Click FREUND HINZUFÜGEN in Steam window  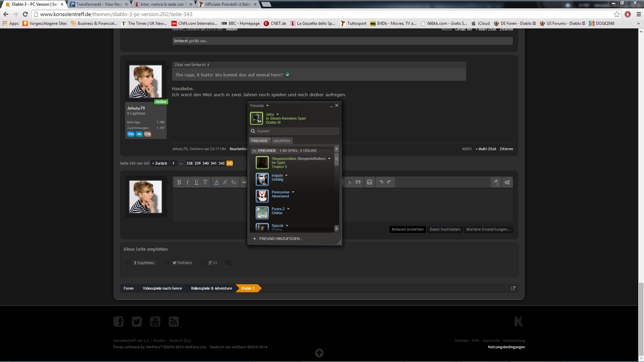pos(278,239)
